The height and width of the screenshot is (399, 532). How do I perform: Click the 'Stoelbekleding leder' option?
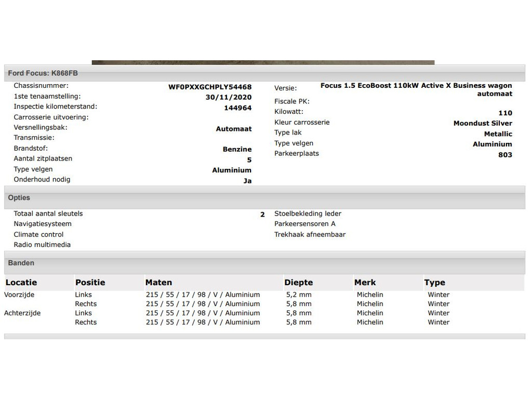point(308,214)
